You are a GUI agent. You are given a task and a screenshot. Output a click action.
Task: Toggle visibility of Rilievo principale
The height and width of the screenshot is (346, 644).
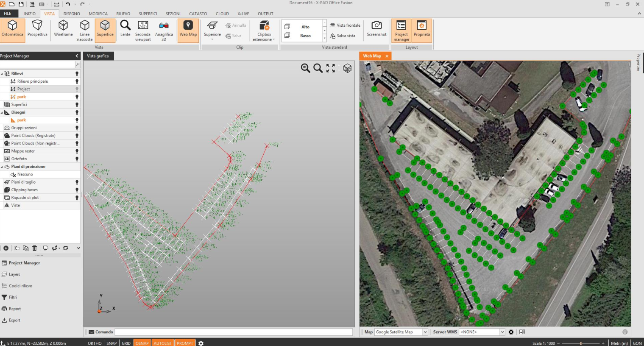[x=77, y=81]
